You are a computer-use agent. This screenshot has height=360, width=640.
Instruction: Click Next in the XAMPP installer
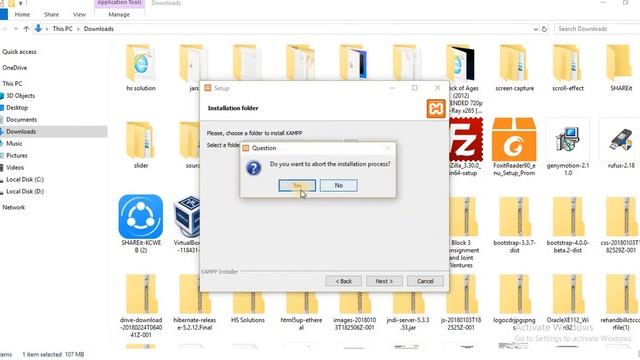click(x=384, y=281)
